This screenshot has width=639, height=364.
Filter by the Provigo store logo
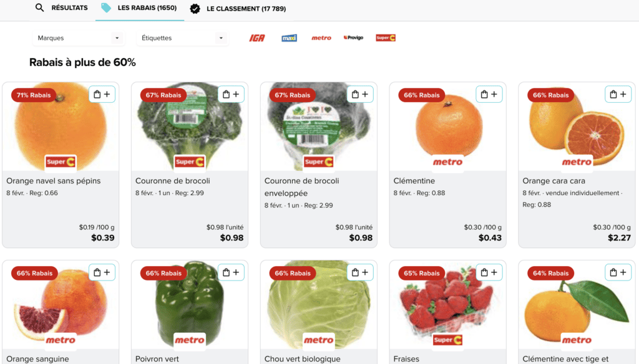tap(353, 37)
